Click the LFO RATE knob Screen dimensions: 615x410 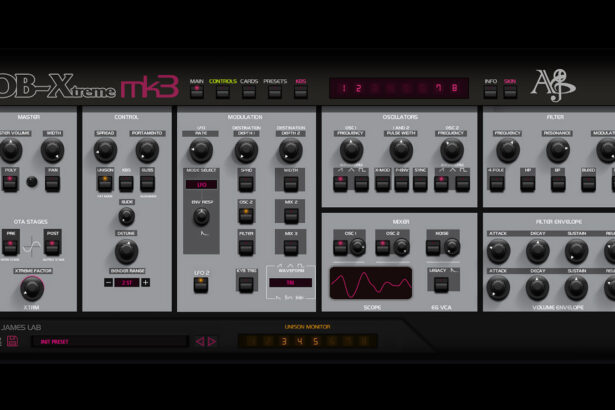(201, 151)
